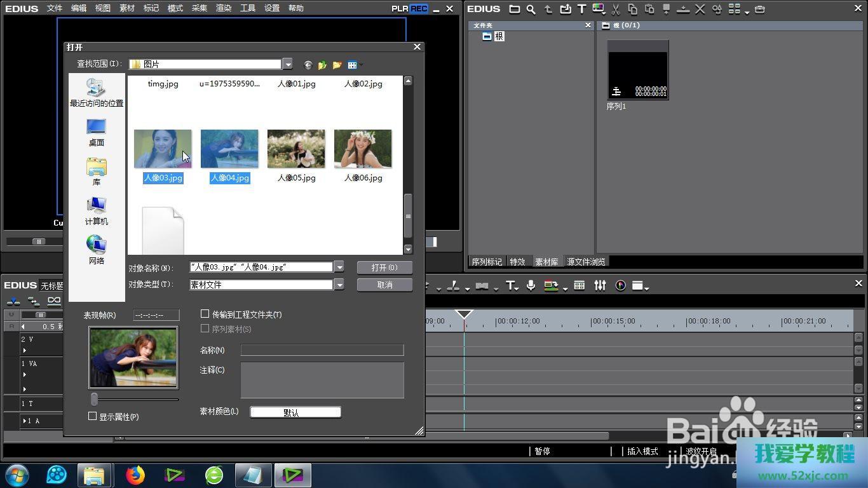Open the 对象类型 file type dropdown
Screen dimensions: 868x488
click(339, 285)
